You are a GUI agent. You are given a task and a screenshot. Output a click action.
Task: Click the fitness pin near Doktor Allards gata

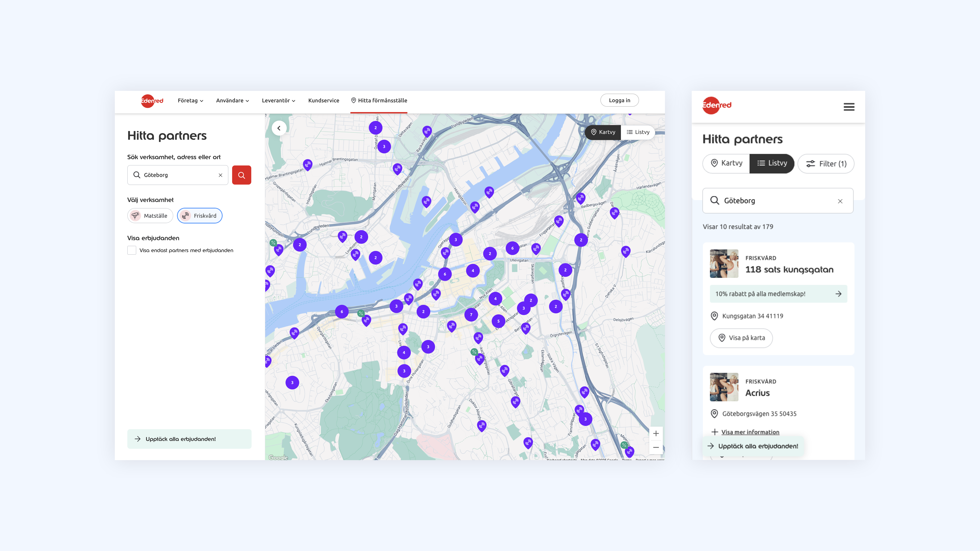(482, 425)
